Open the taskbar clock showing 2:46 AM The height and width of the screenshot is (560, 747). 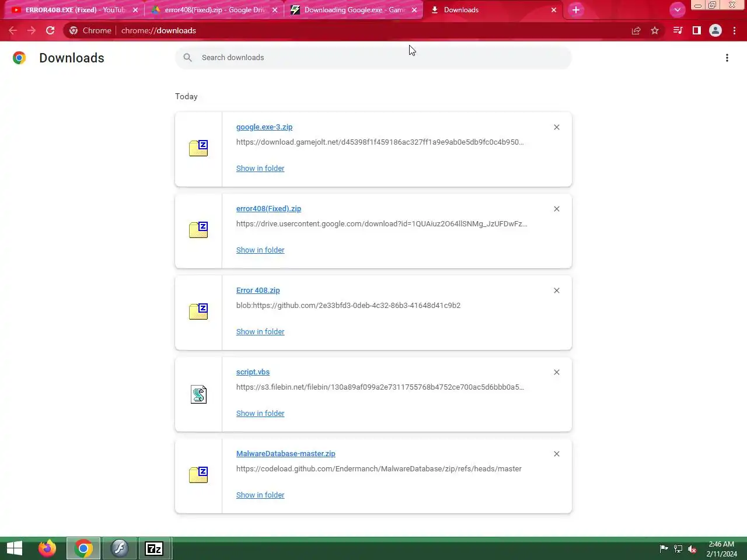click(721, 549)
